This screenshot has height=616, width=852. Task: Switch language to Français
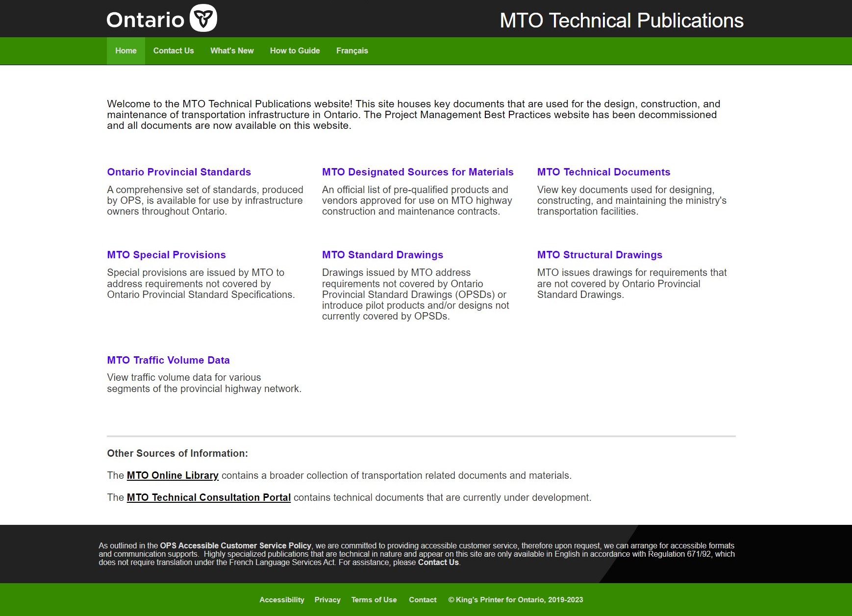coord(352,51)
